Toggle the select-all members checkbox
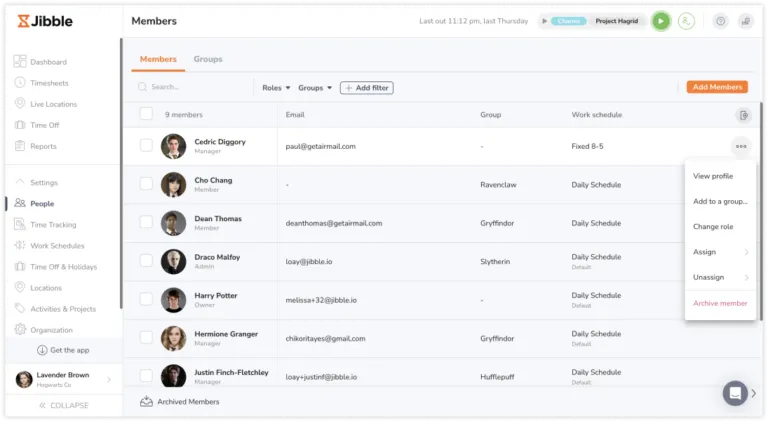768x422 pixels. click(x=146, y=114)
